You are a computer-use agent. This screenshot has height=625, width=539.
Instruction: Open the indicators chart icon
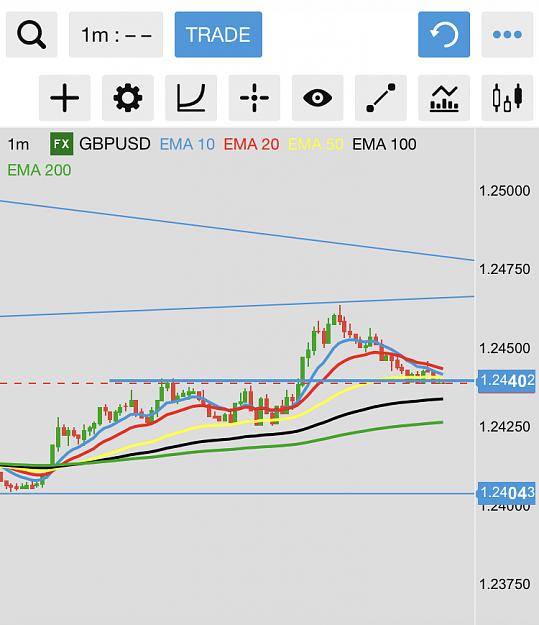click(x=444, y=98)
